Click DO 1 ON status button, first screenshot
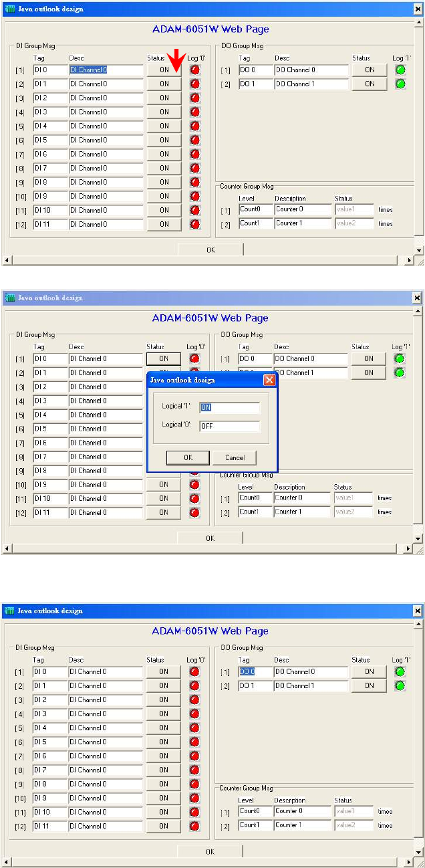Screen dimensions: 425x868 pyautogui.click(x=370, y=84)
